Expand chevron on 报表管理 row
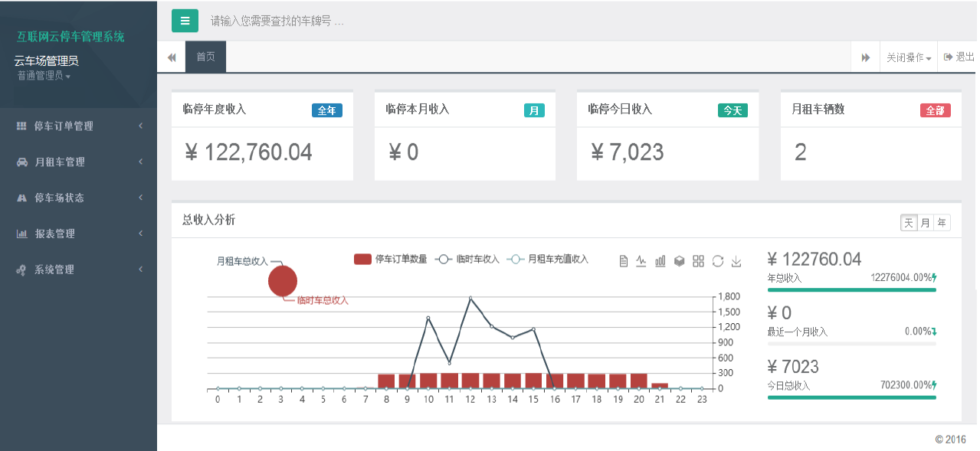Viewport: 980px width, 451px height. point(141,234)
